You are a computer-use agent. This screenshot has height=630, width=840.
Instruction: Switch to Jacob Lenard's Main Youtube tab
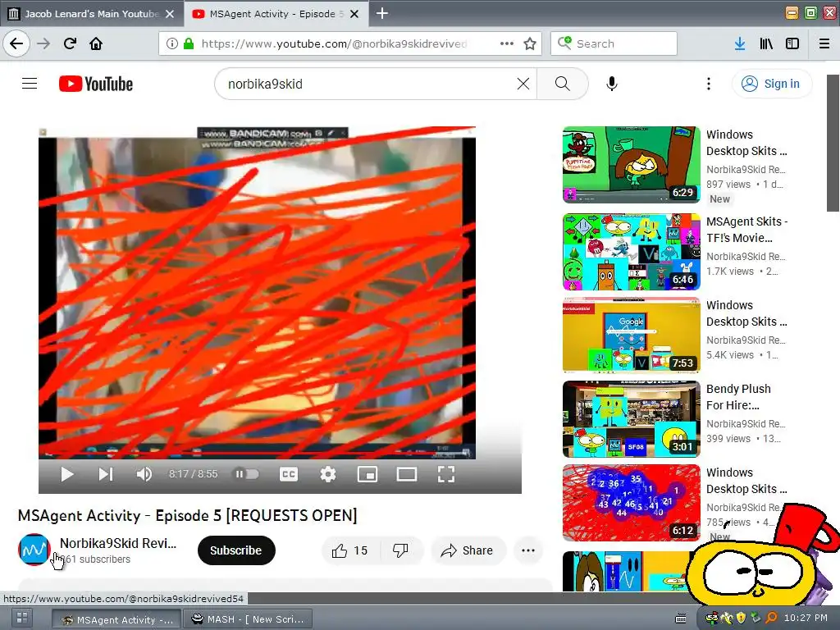coord(92,13)
